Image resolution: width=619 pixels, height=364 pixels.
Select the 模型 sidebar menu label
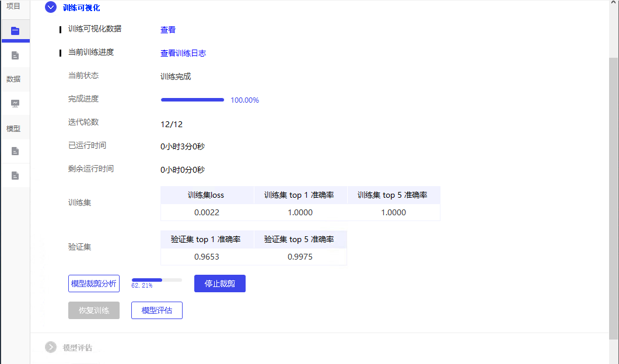pyautogui.click(x=13, y=128)
